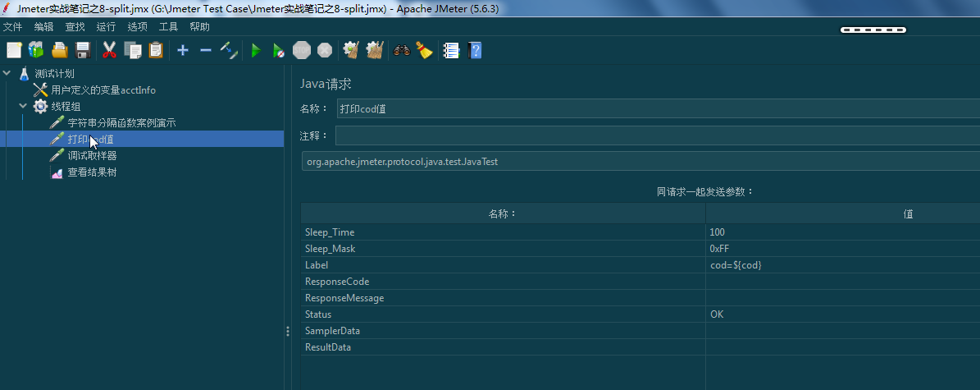Click the 注释 comment field
The width and height of the screenshot is (980, 390).
click(x=658, y=135)
